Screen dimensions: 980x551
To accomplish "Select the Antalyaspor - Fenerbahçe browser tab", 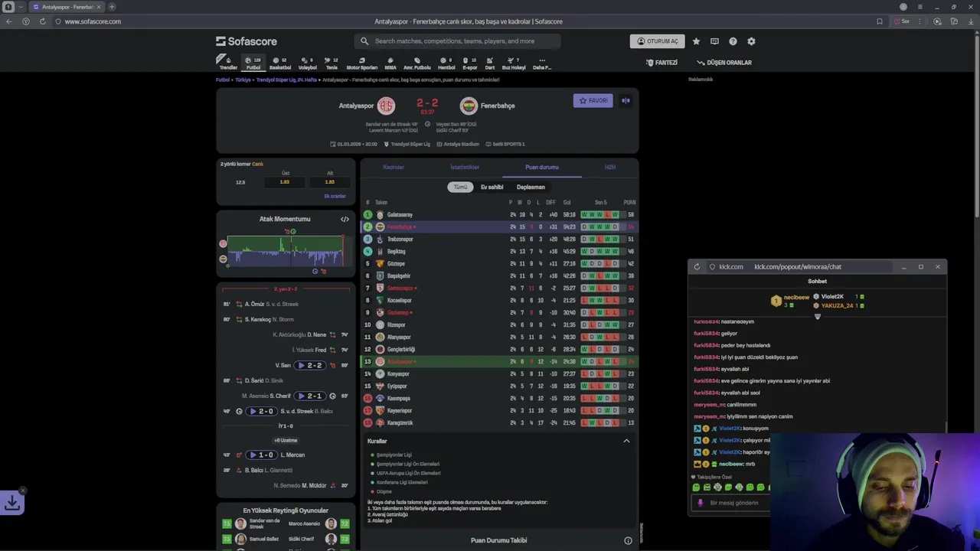I will pyautogui.click(x=66, y=7).
